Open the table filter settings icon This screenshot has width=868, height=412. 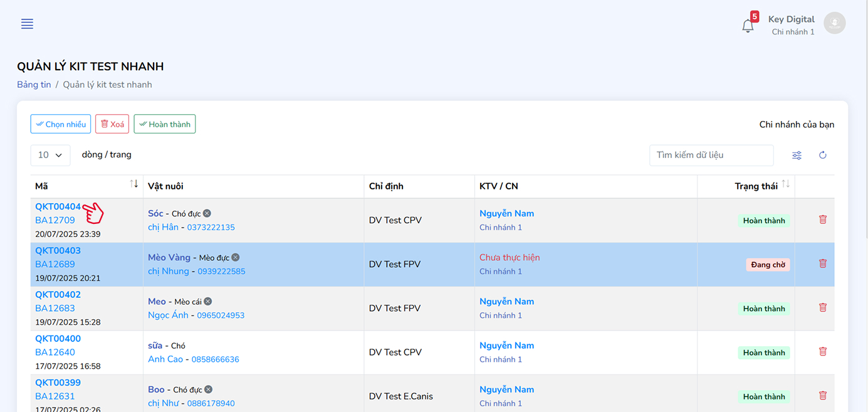pos(797,156)
